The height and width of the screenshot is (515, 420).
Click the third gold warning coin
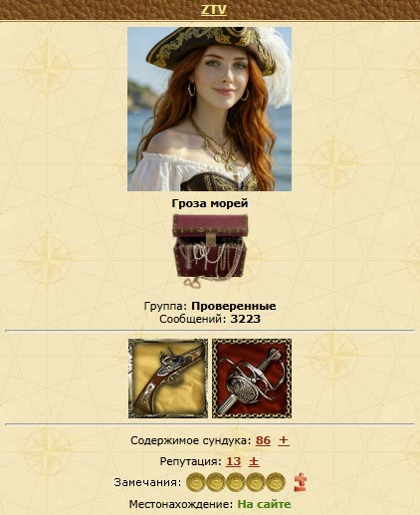236,482
